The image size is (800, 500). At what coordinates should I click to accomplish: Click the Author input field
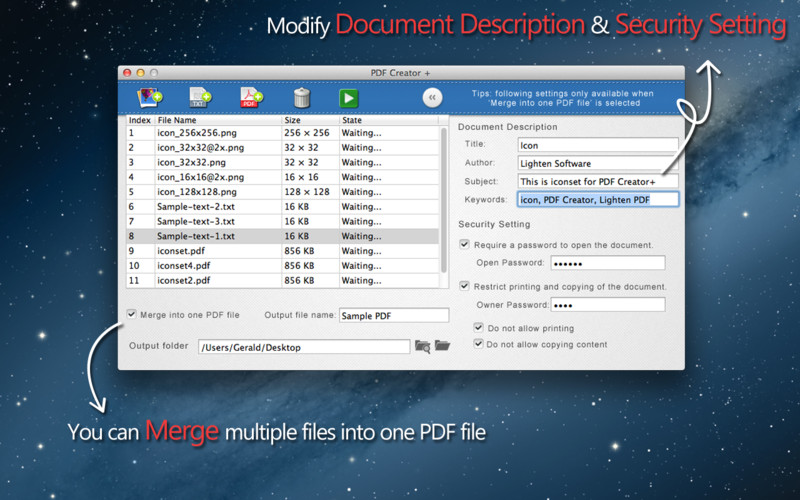[x=598, y=163]
